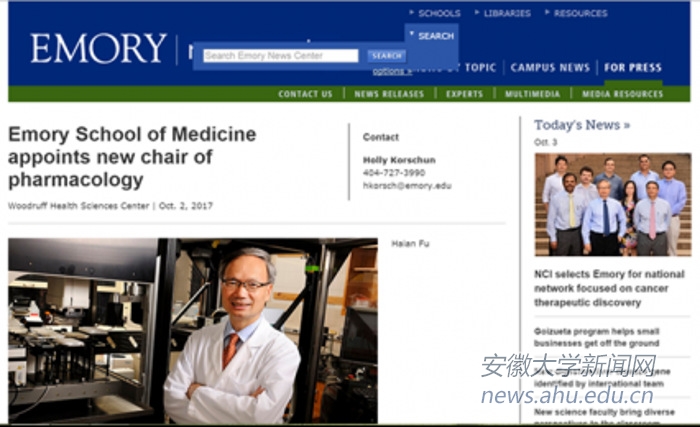
Task: Open Contact Us in green bar
Action: 305,94
